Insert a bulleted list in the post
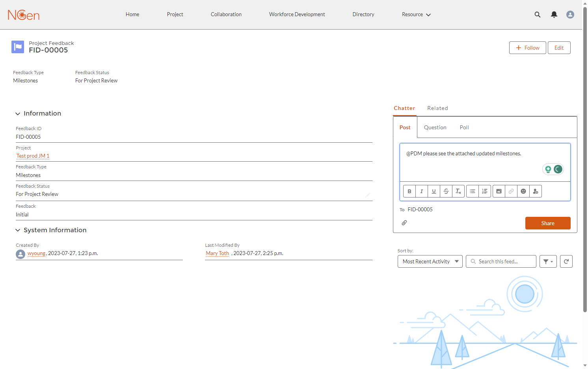The image size is (588, 369). pos(473,191)
